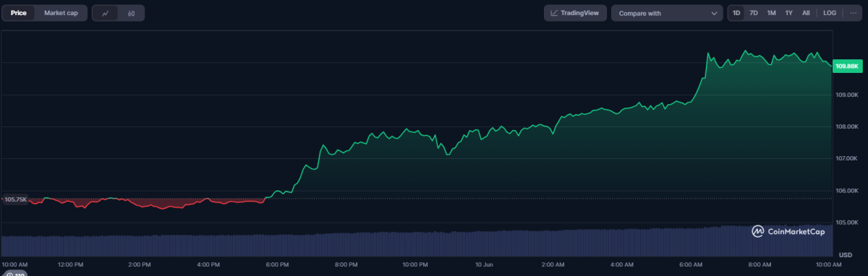Select the 7D time range
This screenshot has height=276, width=868.
(754, 13)
